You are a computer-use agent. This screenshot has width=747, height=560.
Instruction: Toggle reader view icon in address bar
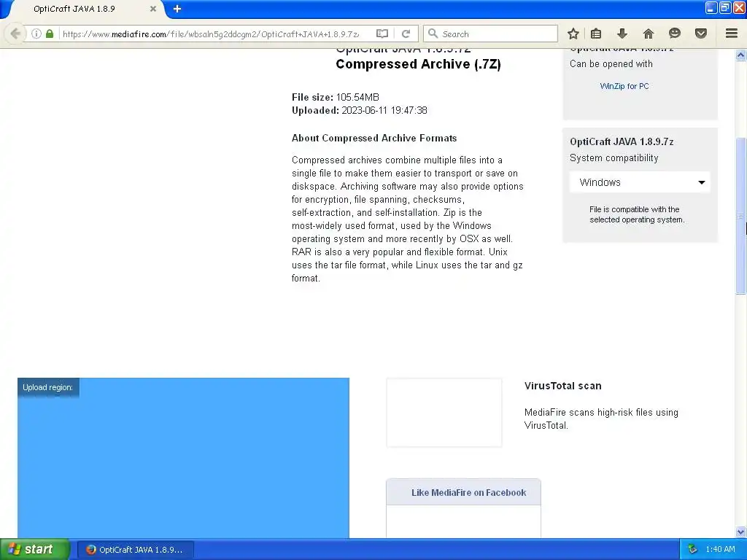(x=382, y=34)
